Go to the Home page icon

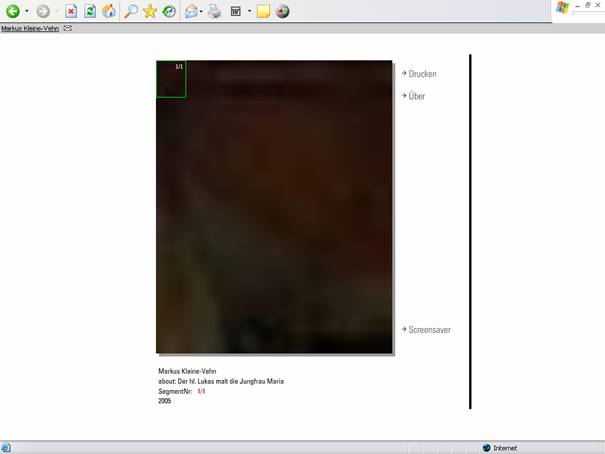click(109, 11)
